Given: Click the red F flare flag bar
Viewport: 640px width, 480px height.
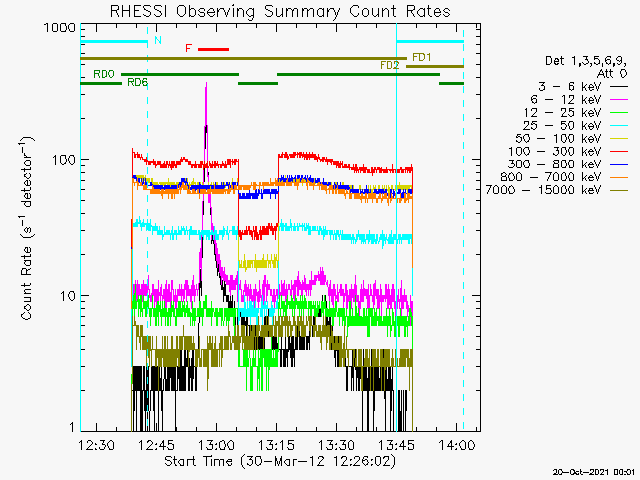Looking at the screenshot, I should tap(213, 49).
